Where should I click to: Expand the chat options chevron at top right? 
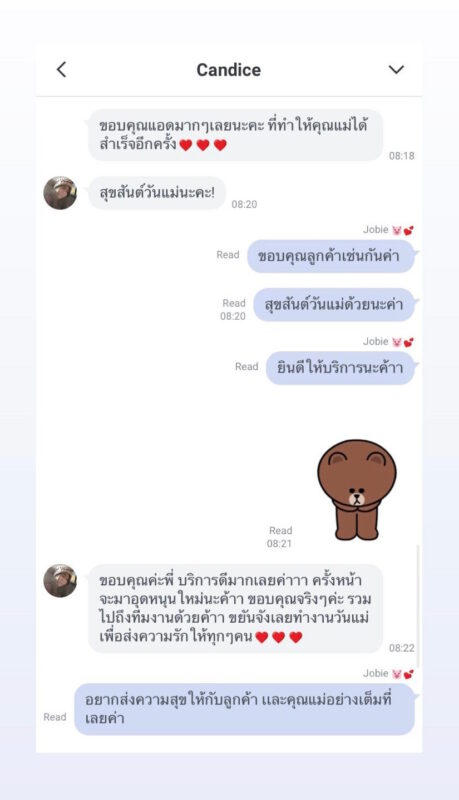click(x=396, y=69)
